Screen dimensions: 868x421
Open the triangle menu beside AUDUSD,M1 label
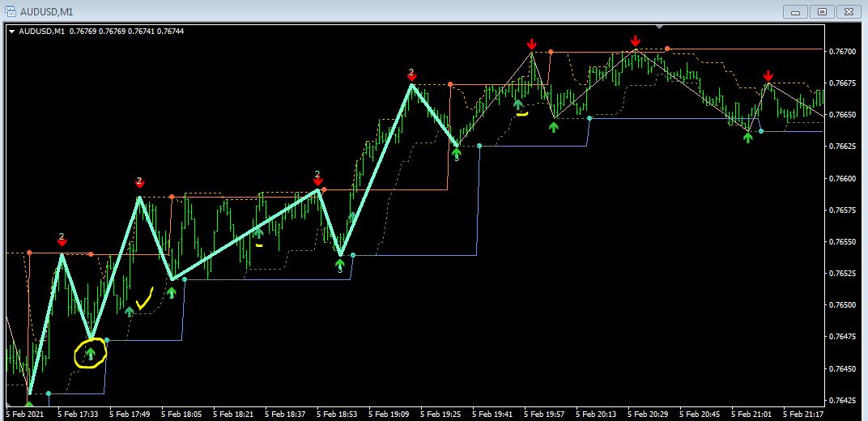11,32
